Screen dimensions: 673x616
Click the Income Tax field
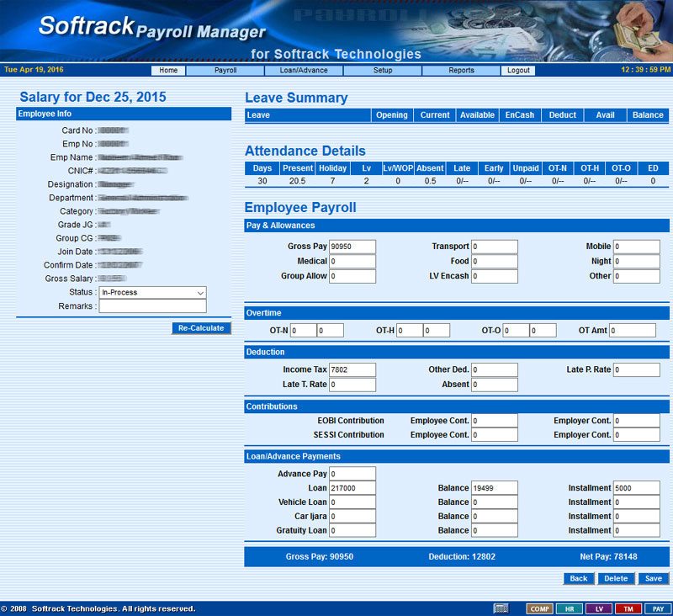(352, 370)
